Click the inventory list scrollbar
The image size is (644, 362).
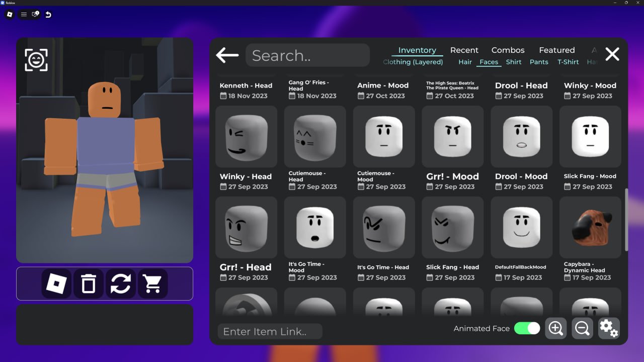(626, 220)
